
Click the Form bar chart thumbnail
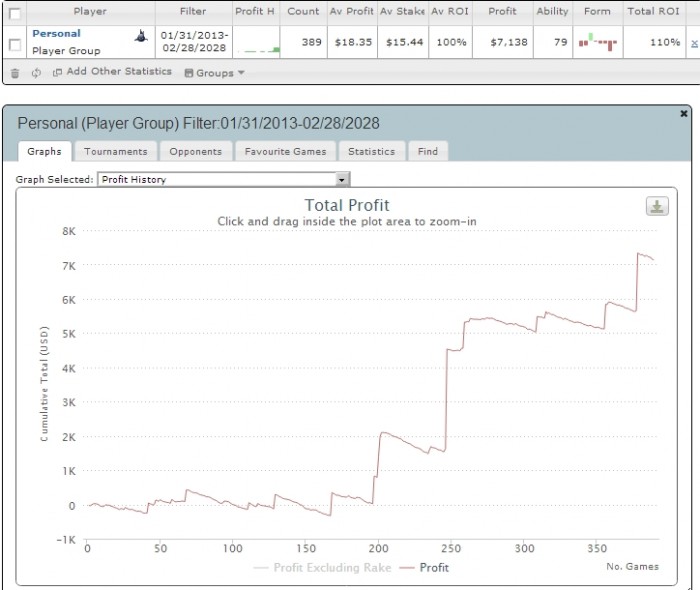598,42
